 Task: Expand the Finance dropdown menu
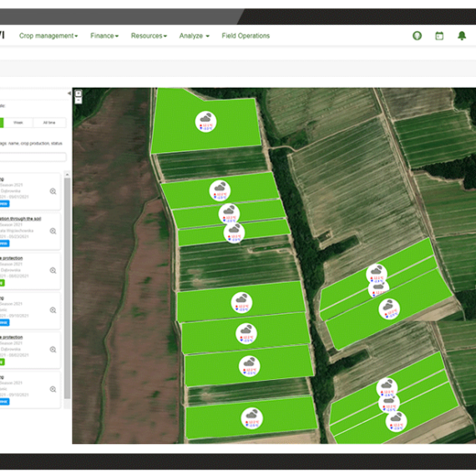pyautogui.click(x=104, y=36)
